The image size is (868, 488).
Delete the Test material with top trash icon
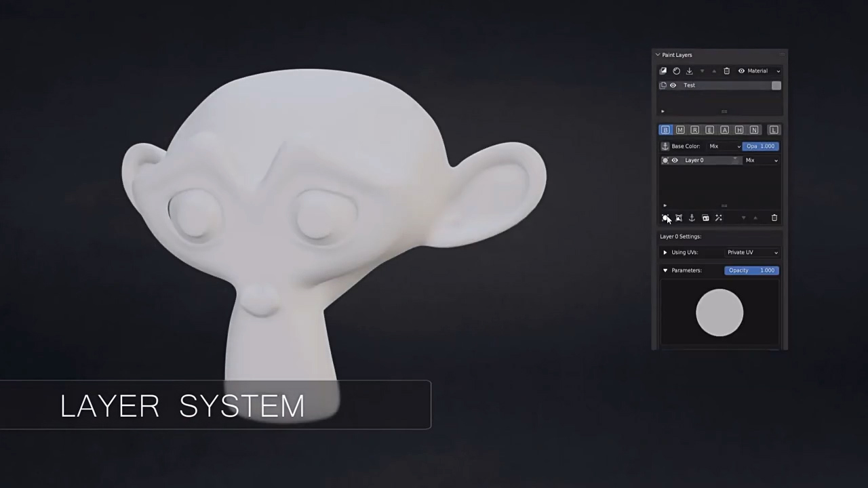pyautogui.click(x=726, y=71)
